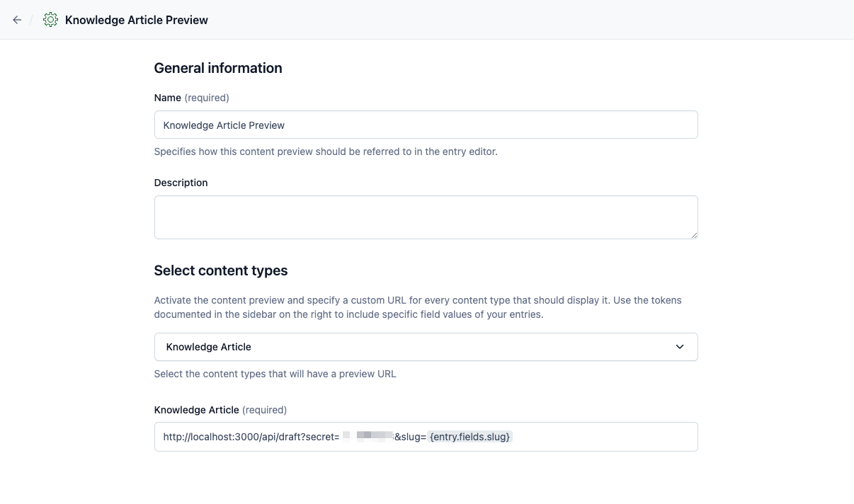
Task: Click the Knowledge Article Preview header title
Action: [x=136, y=20]
